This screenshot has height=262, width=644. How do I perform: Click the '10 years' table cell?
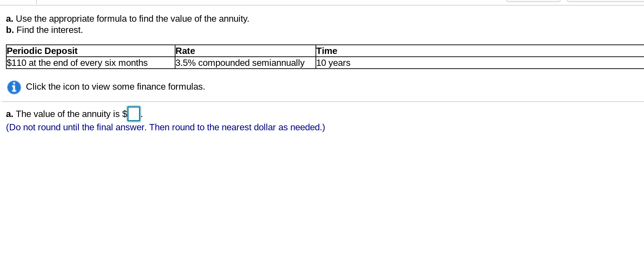click(x=480, y=63)
